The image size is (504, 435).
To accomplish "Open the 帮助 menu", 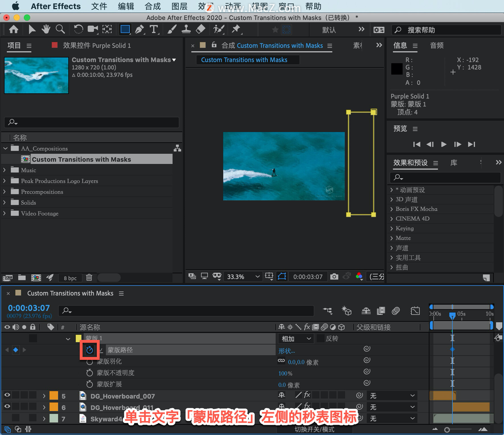I will (x=313, y=6).
